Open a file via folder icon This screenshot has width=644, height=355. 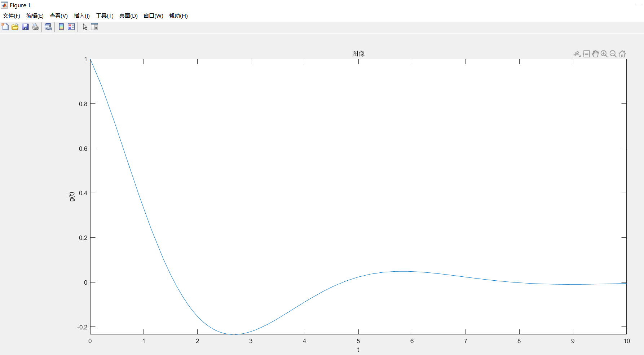coord(15,27)
